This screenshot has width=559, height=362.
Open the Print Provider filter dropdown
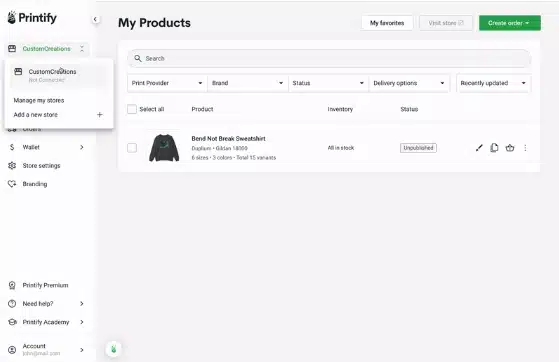point(167,83)
